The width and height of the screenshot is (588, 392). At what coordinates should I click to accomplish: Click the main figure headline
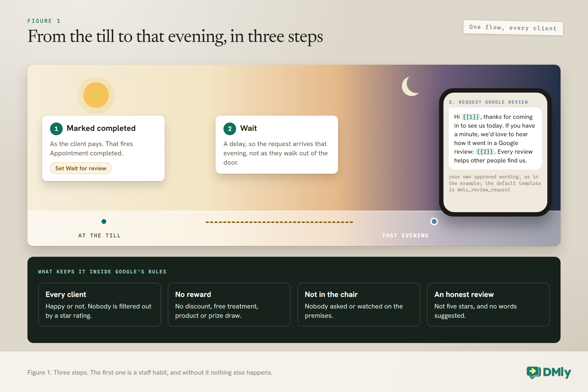(175, 37)
